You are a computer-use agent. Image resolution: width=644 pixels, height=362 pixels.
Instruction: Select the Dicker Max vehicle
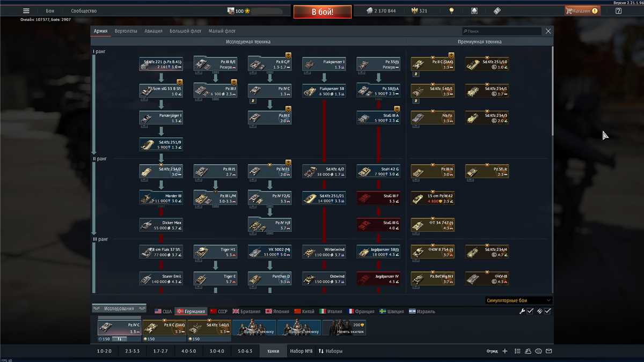pyautogui.click(x=160, y=225)
